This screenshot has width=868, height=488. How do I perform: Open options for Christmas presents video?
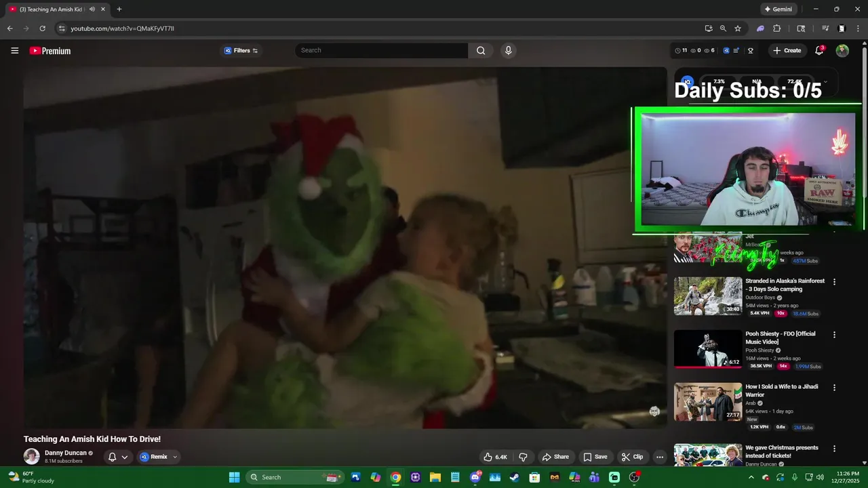pyautogui.click(x=835, y=449)
